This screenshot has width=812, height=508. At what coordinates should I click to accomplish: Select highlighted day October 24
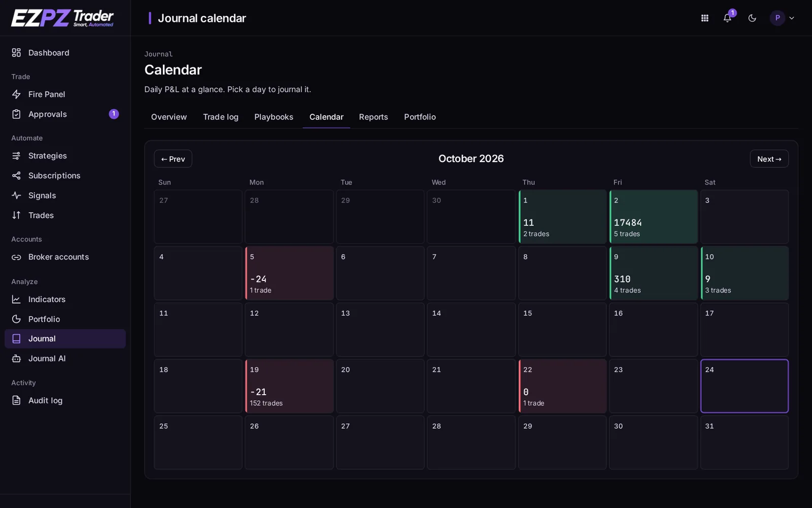click(x=745, y=386)
